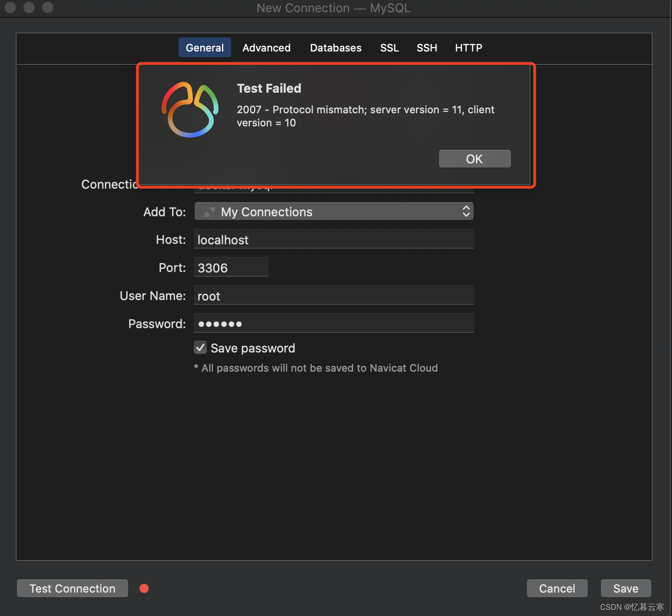Dismiss the Test Failed dialog with OK
The width and height of the screenshot is (672, 616).
point(474,159)
